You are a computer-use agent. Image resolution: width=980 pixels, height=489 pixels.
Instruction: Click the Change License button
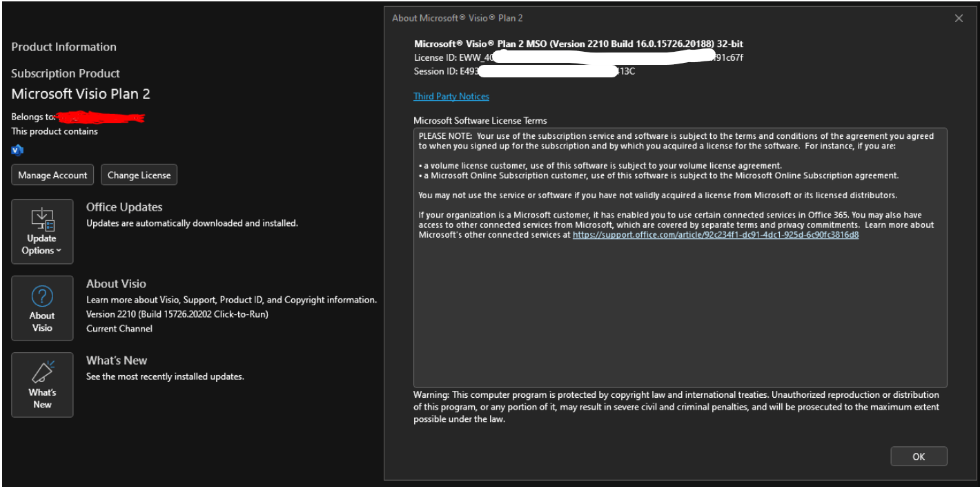[139, 175]
